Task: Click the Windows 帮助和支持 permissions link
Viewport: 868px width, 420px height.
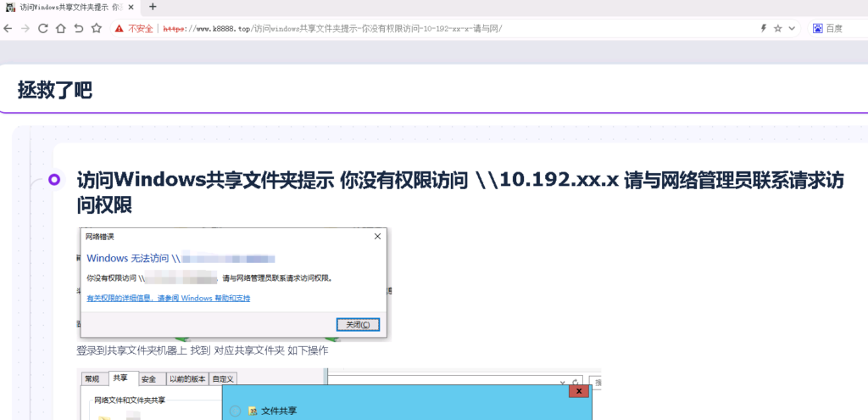Action: [169, 298]
